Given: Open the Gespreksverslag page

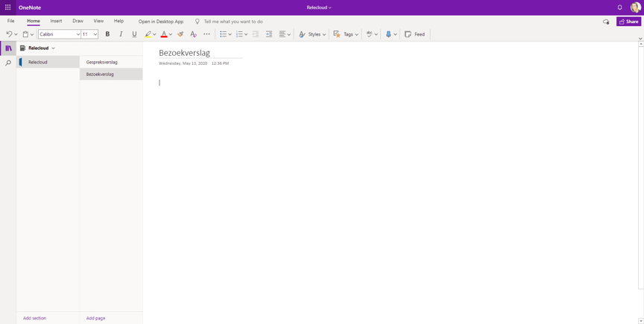Looking at the screenshot, I should 111,62.
